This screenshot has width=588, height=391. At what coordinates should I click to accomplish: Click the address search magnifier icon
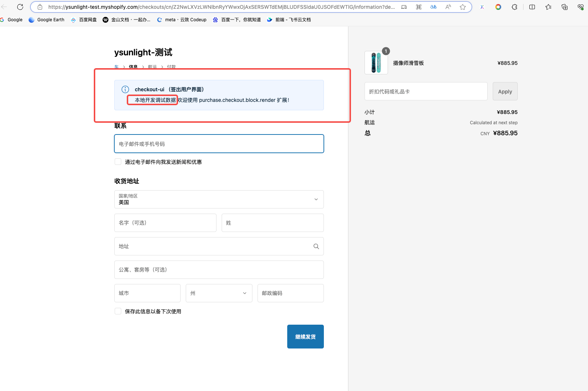tap(316, 246)
